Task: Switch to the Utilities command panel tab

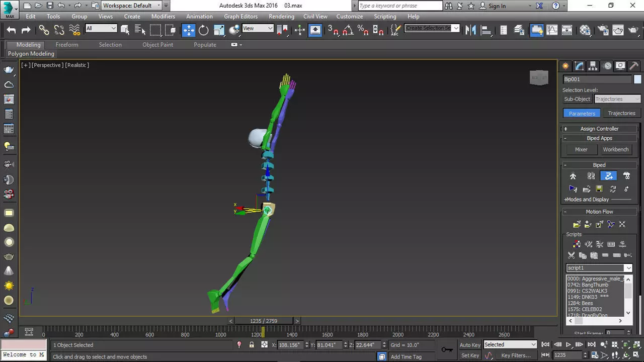Action: 634,66
